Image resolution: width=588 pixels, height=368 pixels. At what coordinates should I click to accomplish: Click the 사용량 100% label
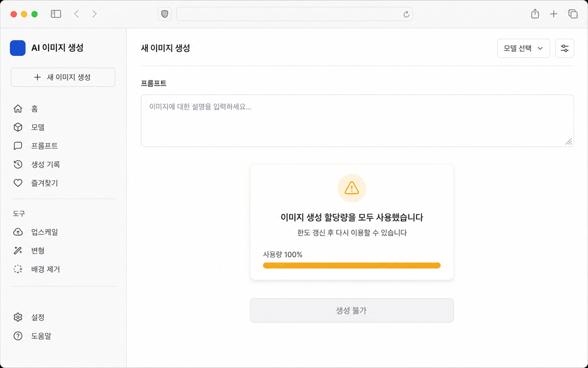283,255
